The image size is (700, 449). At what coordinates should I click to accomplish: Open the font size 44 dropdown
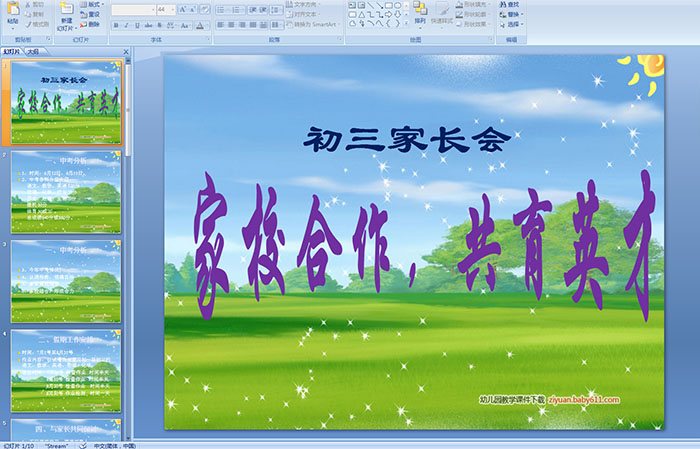pyautogui.click(x=166, y=9)
